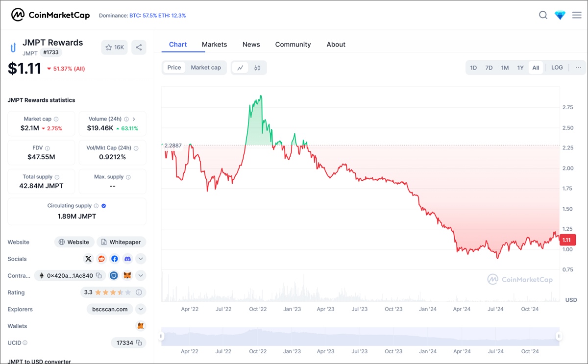Toggle chart to Price view
The height and width of the screenshot is (364, 588).
point(174,68)
